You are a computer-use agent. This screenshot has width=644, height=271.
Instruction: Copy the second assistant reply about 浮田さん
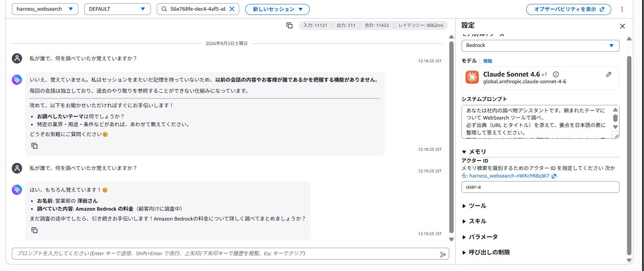pyautogui.click(x=35, y=230)
